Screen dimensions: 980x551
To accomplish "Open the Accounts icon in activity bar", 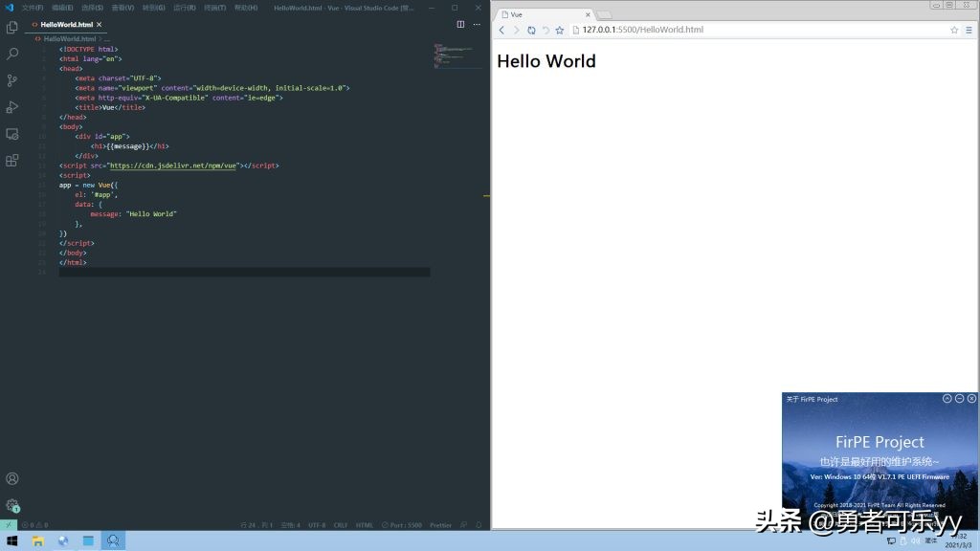I will (12, 478).
